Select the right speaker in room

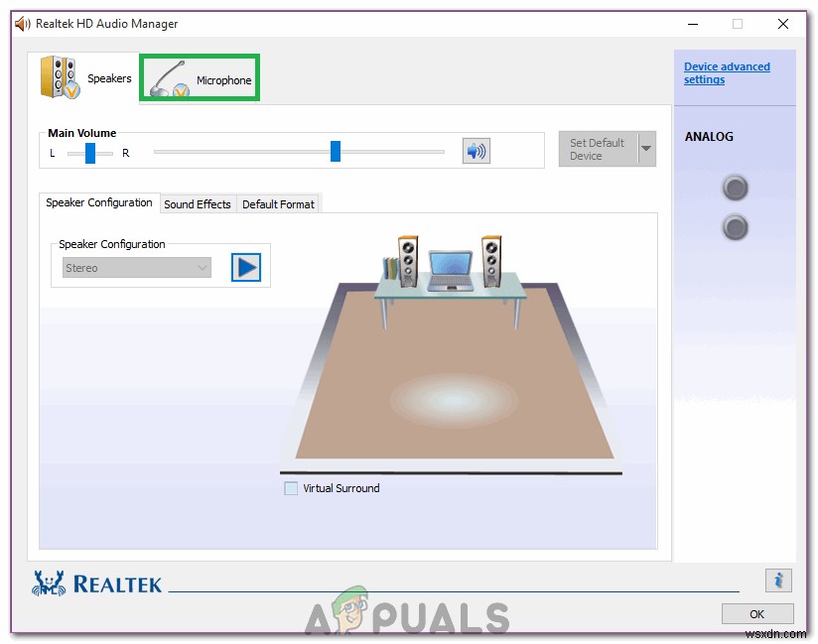click(x=491, y=258)
